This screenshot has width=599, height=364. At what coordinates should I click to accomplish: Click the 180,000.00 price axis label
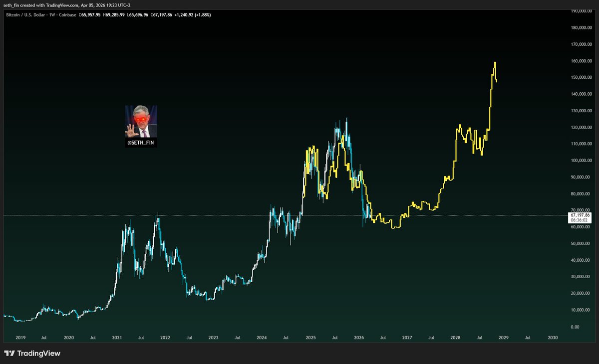(x=582, y=27)
